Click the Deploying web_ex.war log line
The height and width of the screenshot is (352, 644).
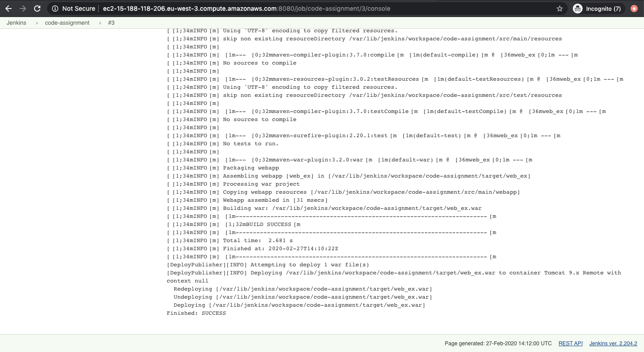click(x=298, y=305)
